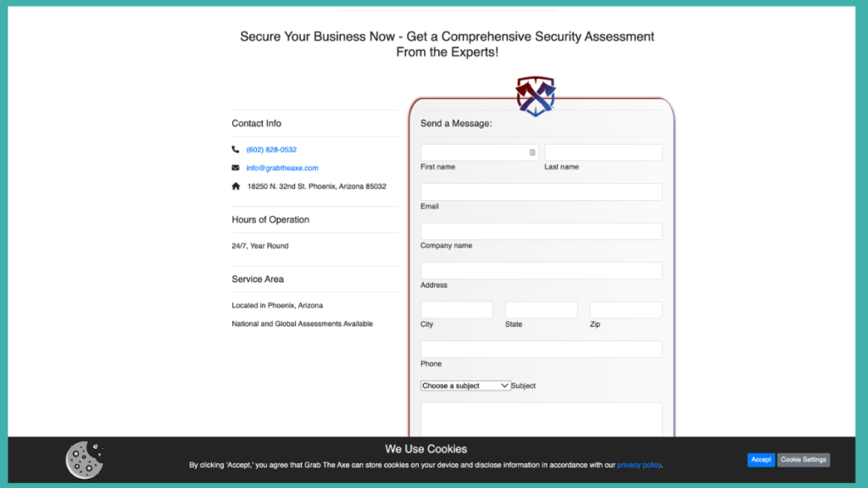Click the '24/7, Year Round' hours text
The height and width of the screenshot is (488, 868).
pos(260,246)
